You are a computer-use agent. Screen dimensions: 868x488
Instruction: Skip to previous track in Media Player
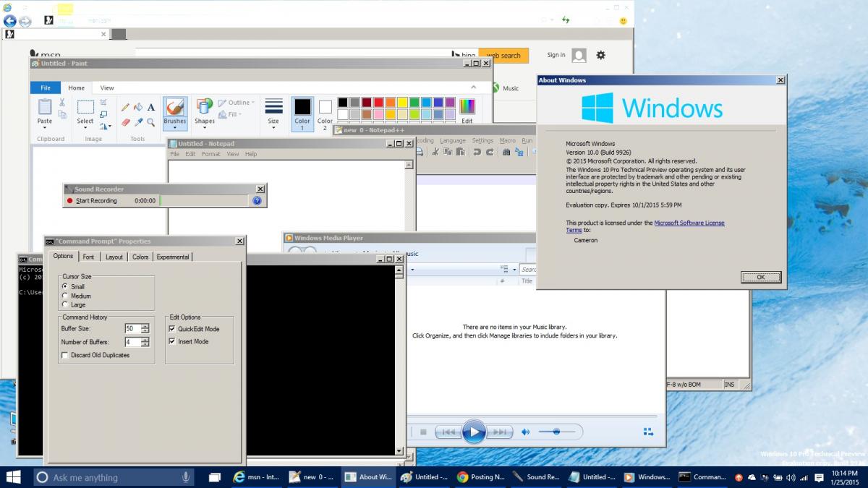448,432
